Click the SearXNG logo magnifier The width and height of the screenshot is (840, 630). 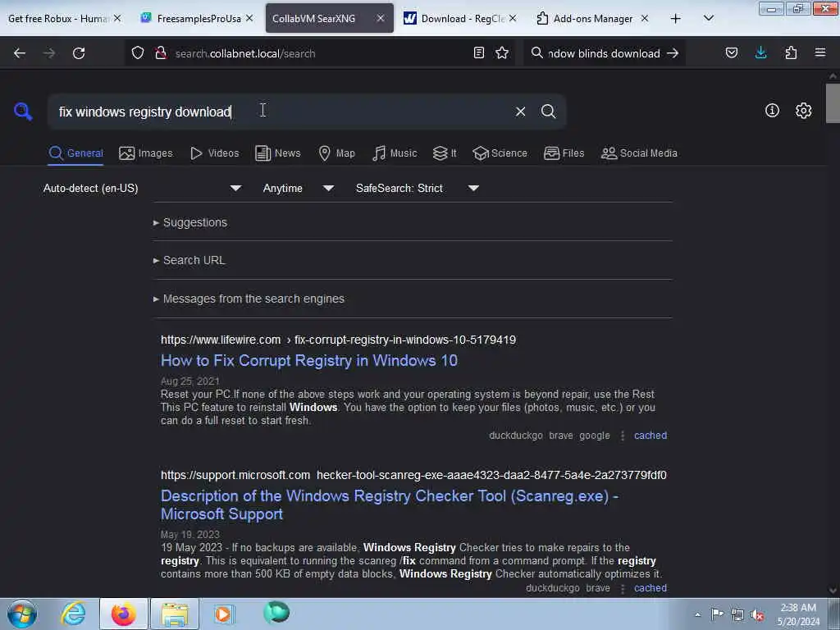[23, 112]
